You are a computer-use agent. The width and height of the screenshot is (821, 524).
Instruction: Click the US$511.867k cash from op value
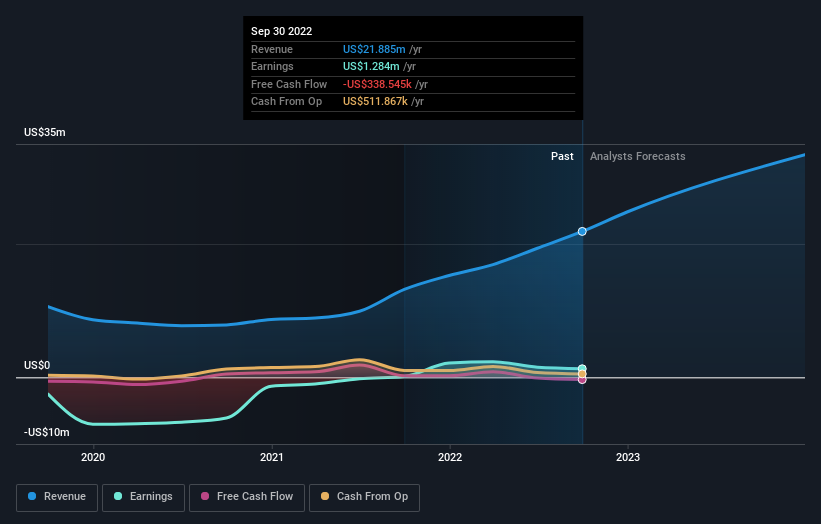375,102
